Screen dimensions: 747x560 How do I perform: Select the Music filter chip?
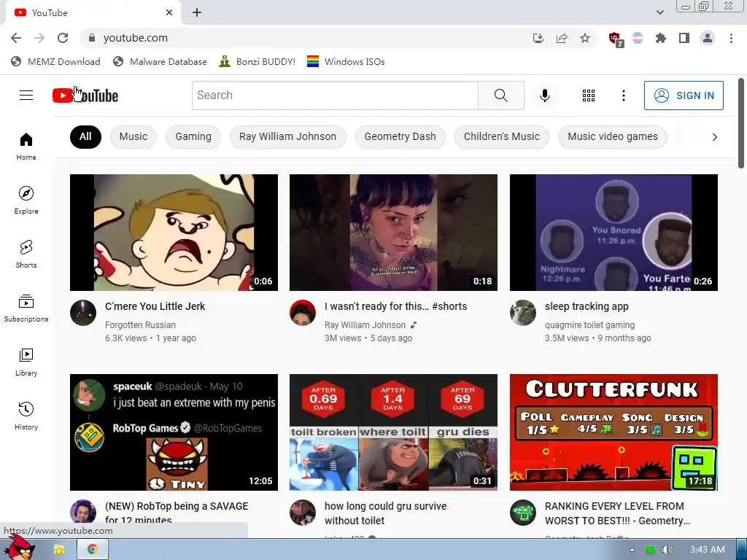[133, 137]
